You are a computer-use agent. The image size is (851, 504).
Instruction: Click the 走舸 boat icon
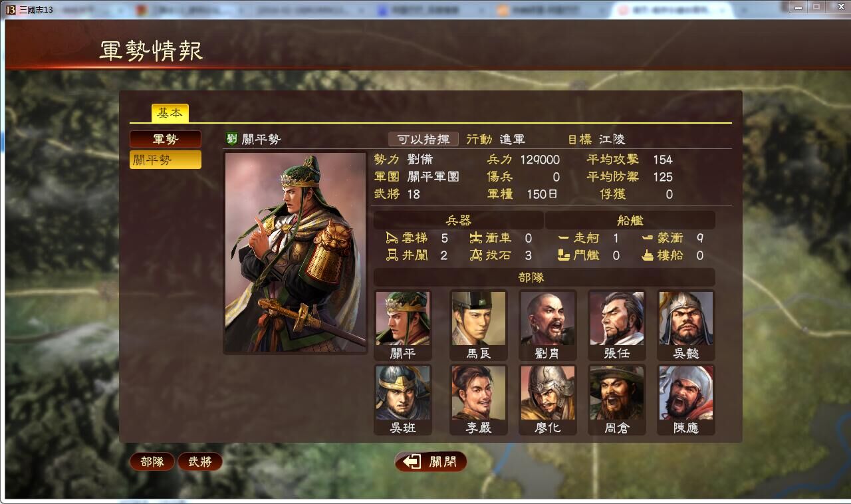click(x=564, y=238)
